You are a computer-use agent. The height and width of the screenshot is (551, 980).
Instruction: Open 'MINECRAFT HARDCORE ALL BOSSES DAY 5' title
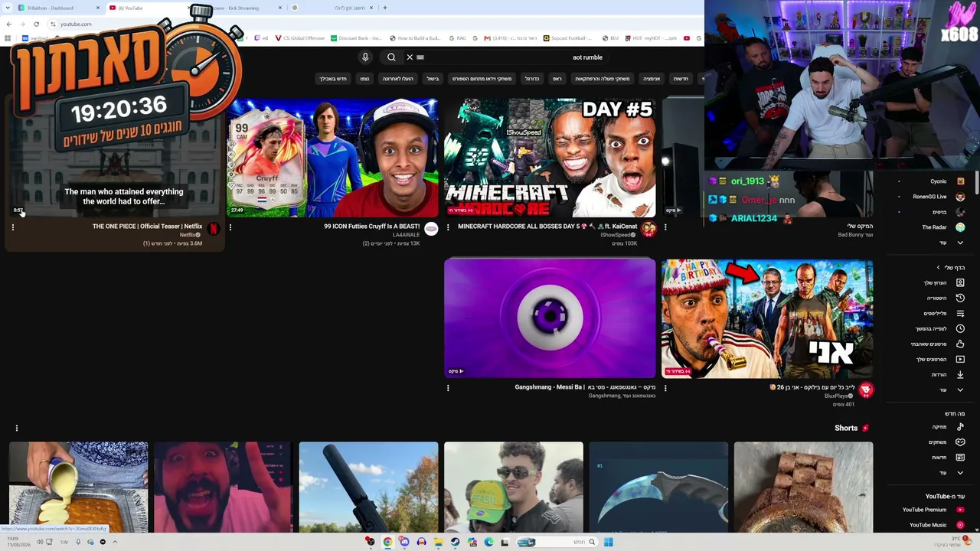click(547, 227)
